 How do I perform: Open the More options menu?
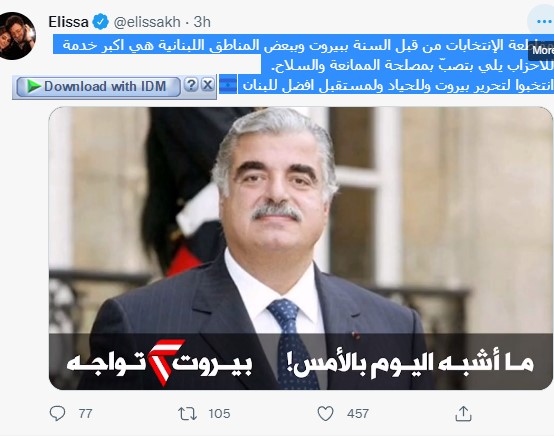tap(543, 22)
